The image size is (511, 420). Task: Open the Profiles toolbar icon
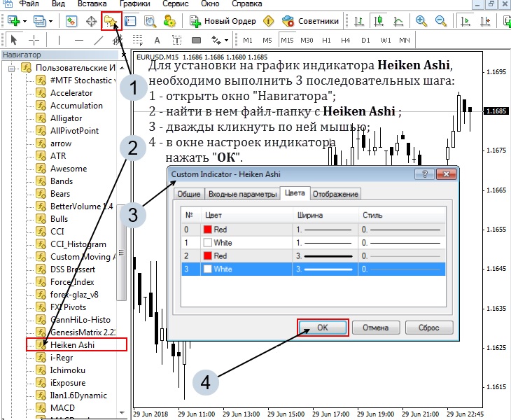[x=40, y=21]
